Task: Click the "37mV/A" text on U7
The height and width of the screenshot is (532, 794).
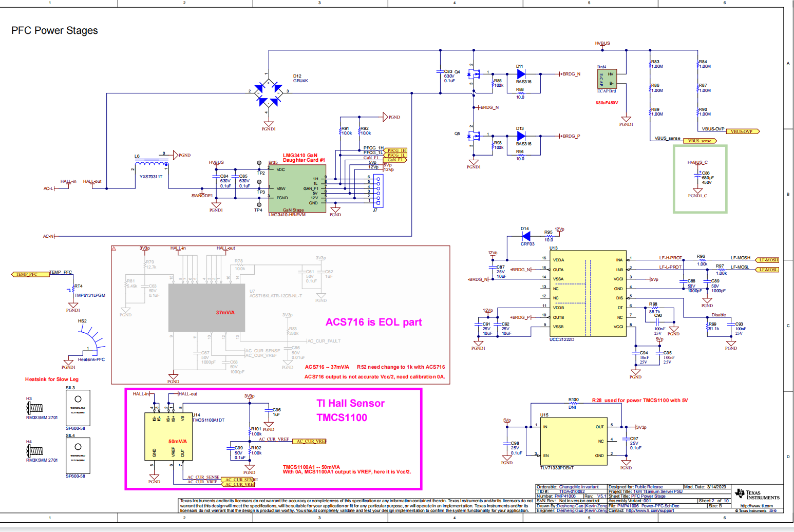Action: tap(225, 312)
